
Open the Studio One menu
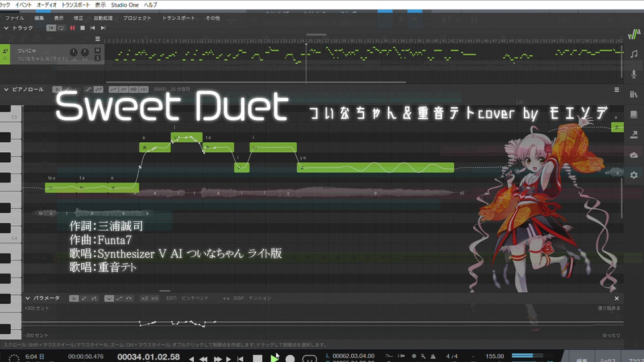(125, 5)
